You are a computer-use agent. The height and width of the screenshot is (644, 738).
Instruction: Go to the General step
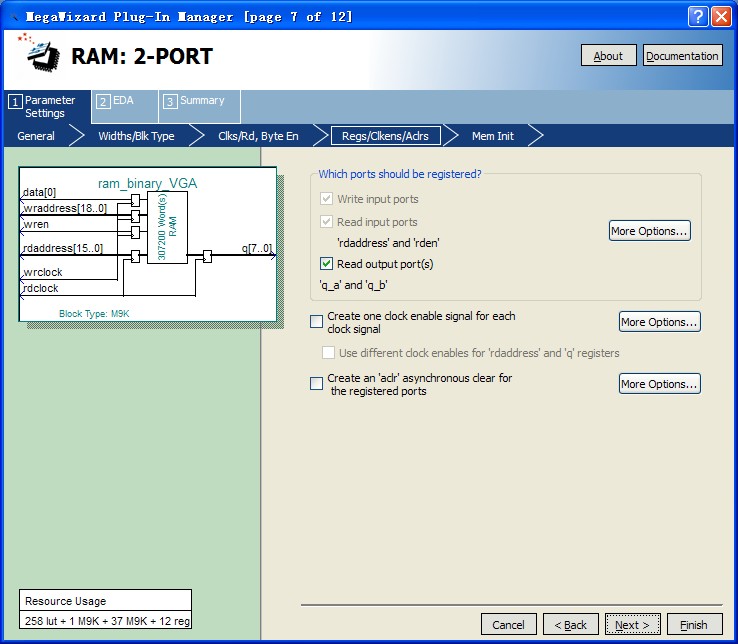tap(36, 136)
